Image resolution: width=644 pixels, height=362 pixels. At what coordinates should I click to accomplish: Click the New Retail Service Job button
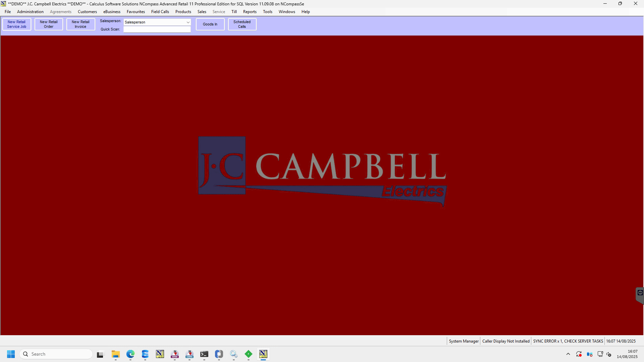pos(16,24)
